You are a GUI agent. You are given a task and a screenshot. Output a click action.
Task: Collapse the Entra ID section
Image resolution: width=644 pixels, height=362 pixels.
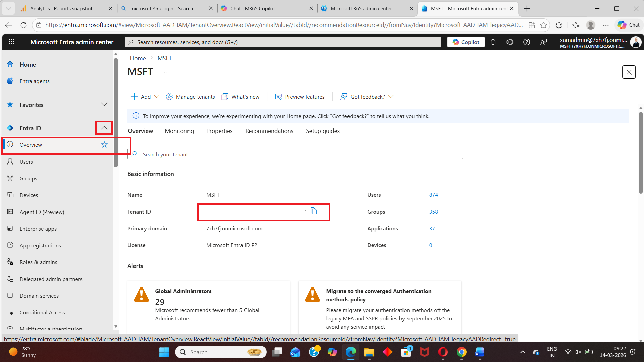(x=104, y=128)
